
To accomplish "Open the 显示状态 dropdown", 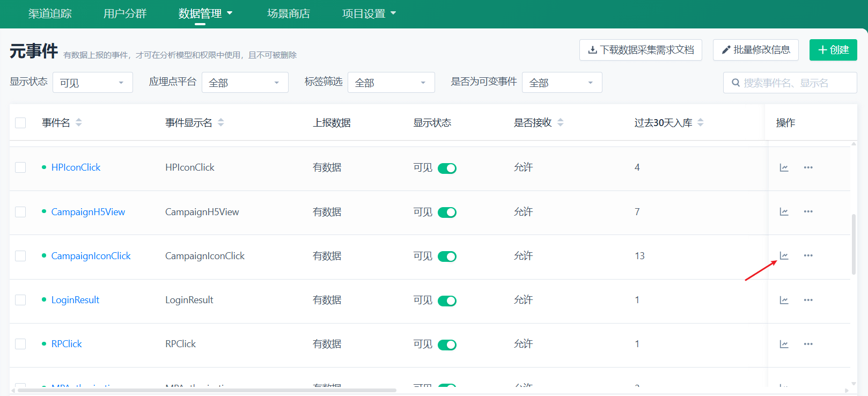I will pos(92,83).
